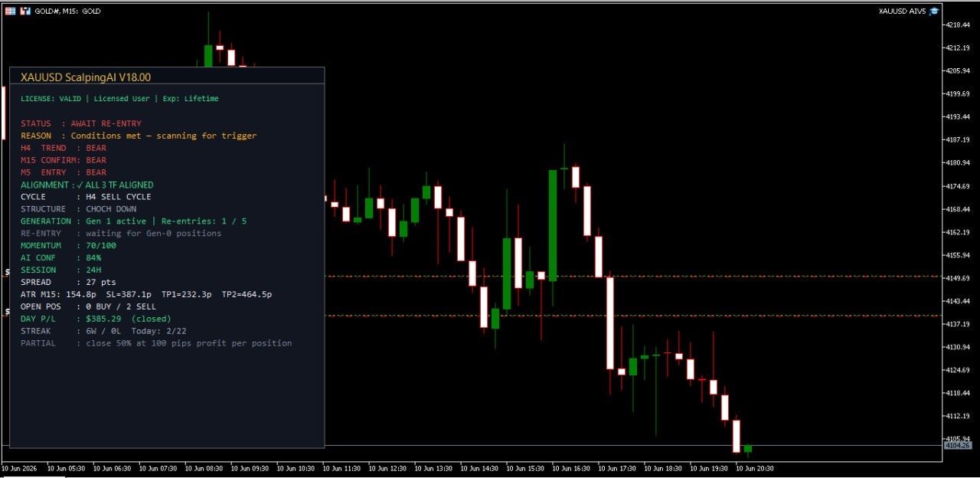Click the 4180.94 price scale label
Screen dimensions: 980x478
coord(959,163)
